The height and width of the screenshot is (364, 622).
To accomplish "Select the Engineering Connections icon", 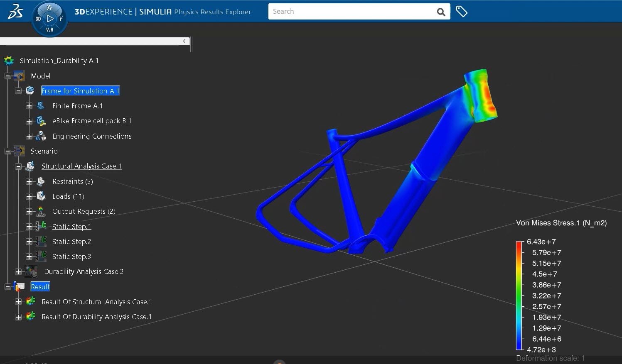I will coord(40,136).
